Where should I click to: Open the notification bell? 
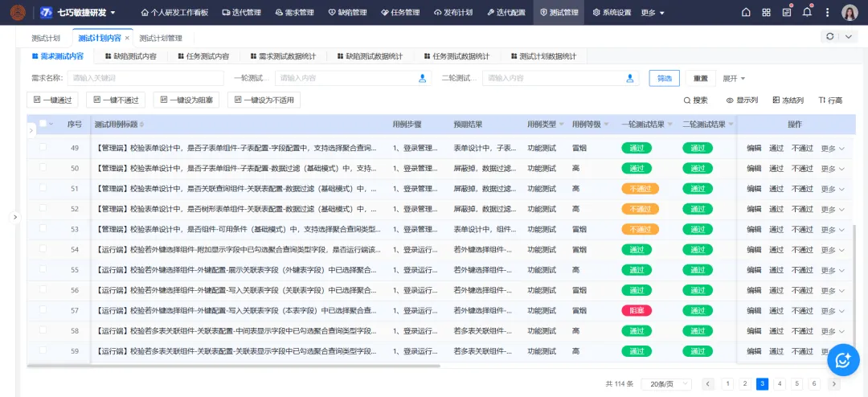coord(807,13)
